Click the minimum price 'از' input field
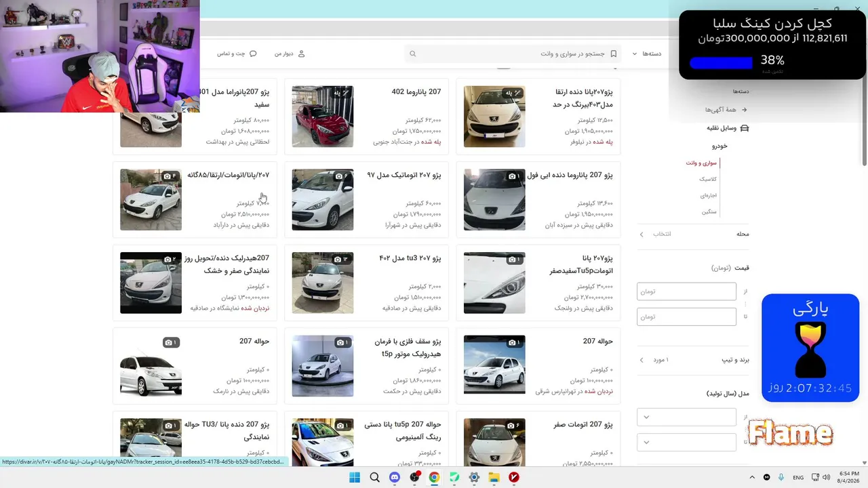This screenshot has width=868, height=488. [x=686, y=291]
